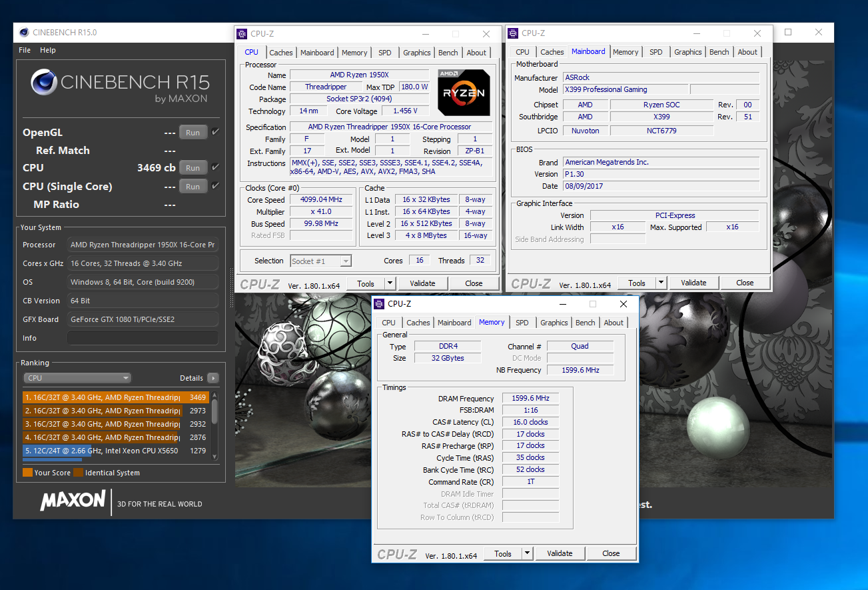Click Close button in Mainboard window
868x590 pixels.
click(x=745, y=283)
